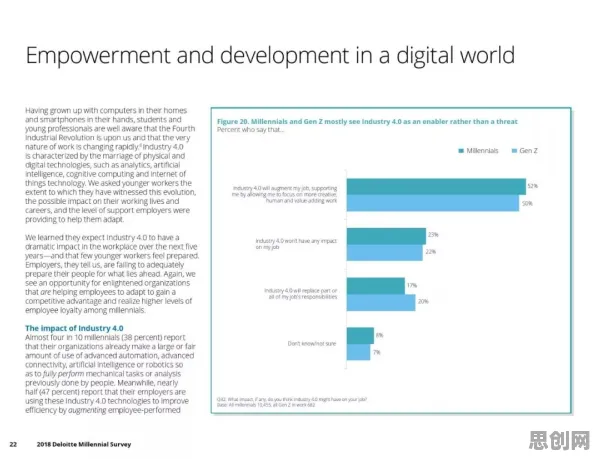This screenshot has height=459, width=596.
Task: Click the Q42 footnote text under chart
Action: [x=292, y=402]
